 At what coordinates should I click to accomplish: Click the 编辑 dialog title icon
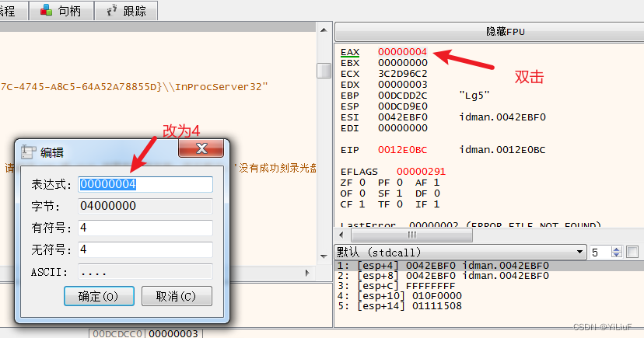point(28,152)
